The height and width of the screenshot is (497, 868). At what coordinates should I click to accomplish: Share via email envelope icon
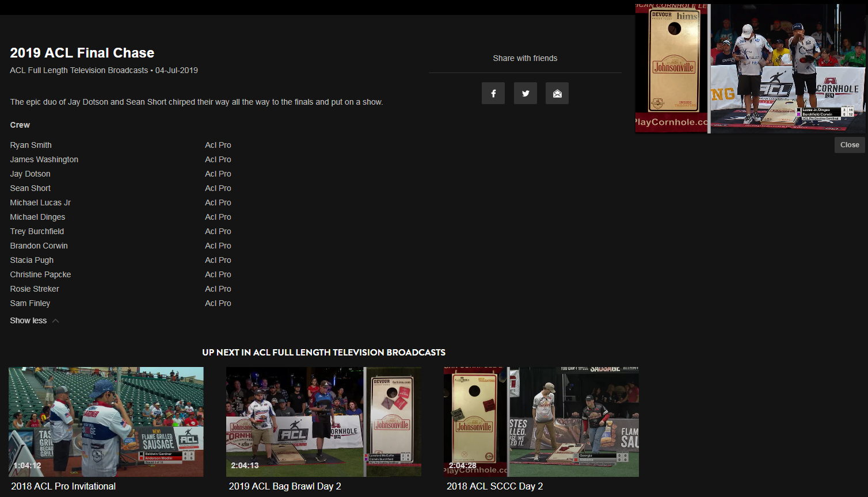(557, 93)
